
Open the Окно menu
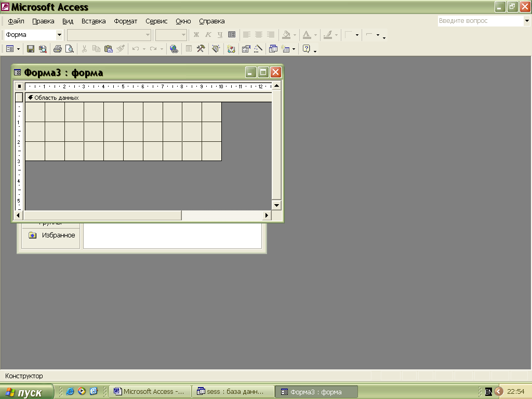tap(183, 21)
